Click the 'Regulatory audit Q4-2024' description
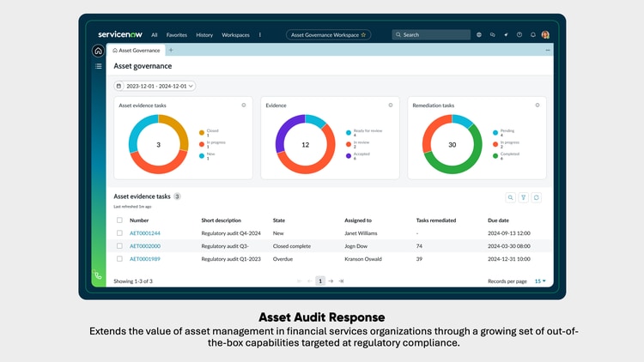Viewport: 644px width, 362px height. (x=231, y=233)
